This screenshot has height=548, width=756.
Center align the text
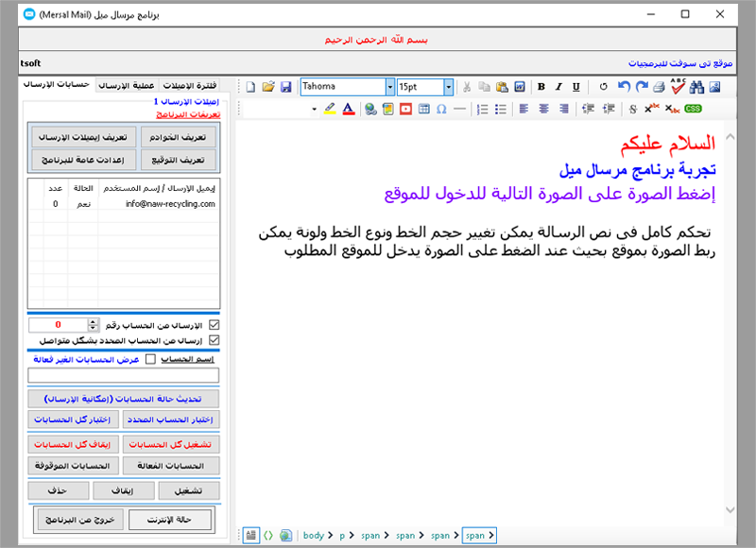point(544,109)
